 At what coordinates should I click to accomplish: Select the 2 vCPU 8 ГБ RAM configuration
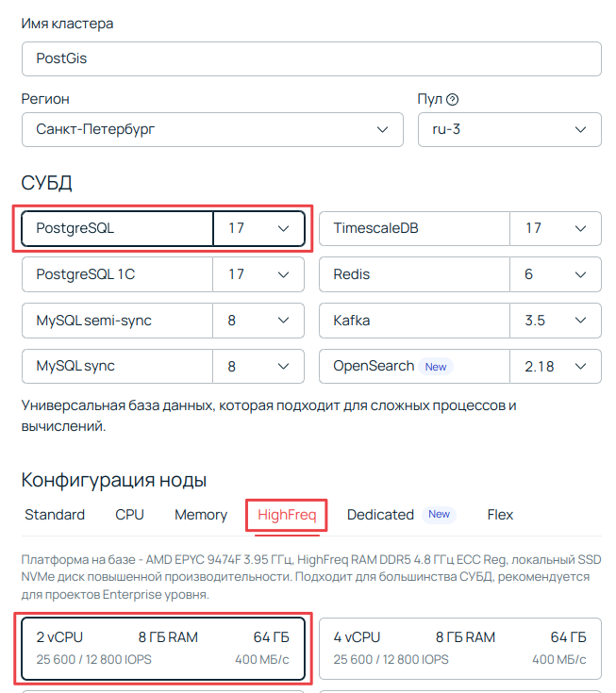[x=163, y=648]
